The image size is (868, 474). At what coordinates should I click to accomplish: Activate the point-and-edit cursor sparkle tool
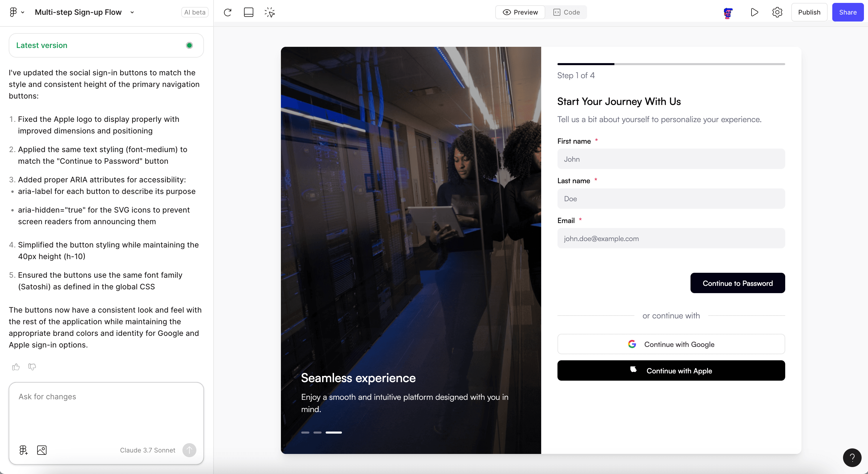270,13
